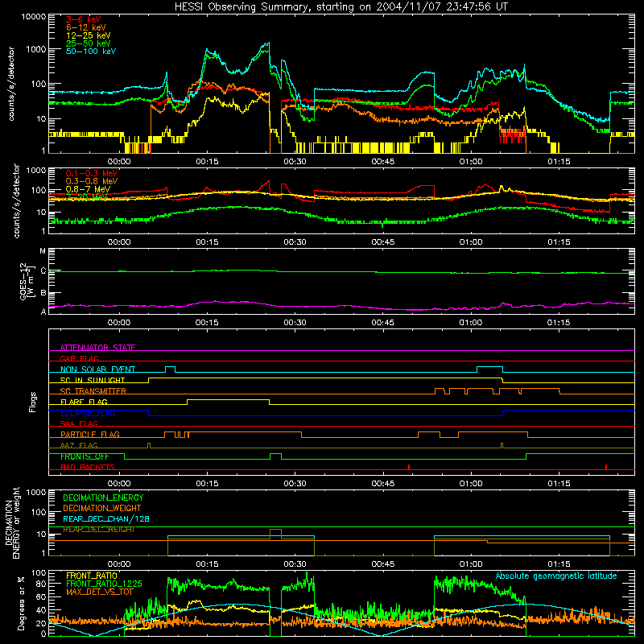Click the first red BAD_PACKETS tick near 00:49

coord(409,467)
